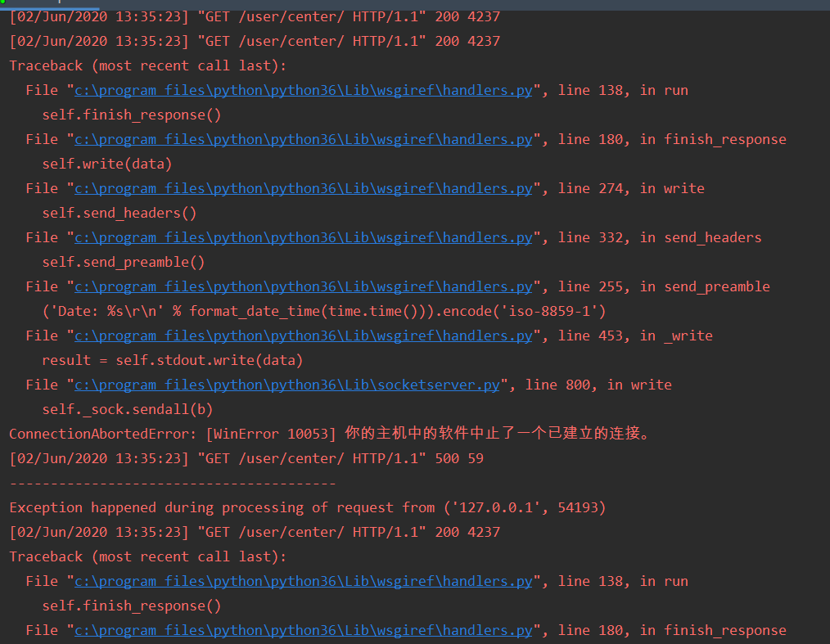Image resolution: width=830 pixels, height=644 pixels.
Task: Click the 'result = self.stdout.write(data)' line
Action: (172, 360)
